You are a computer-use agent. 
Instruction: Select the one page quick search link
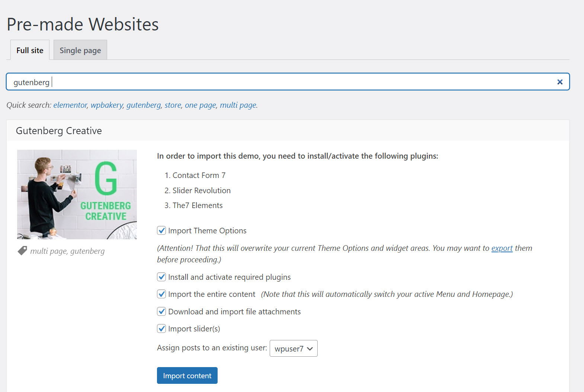click(200, 105)
